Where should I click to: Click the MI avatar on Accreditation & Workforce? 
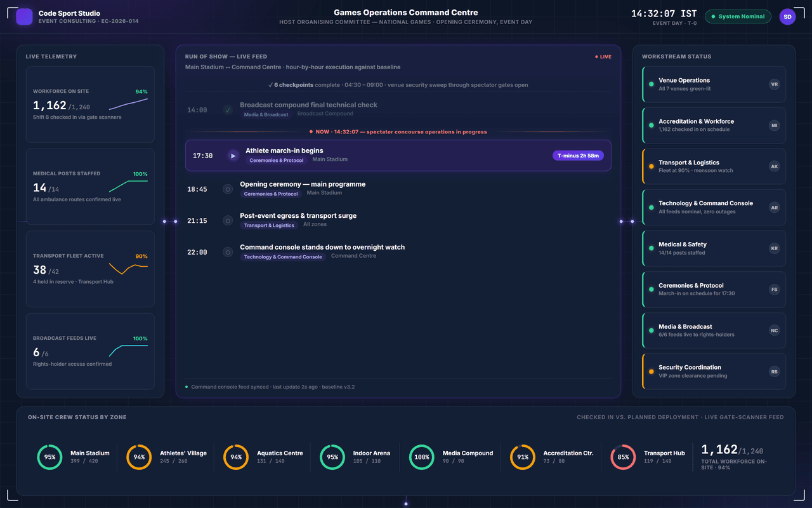click(774, 126)
